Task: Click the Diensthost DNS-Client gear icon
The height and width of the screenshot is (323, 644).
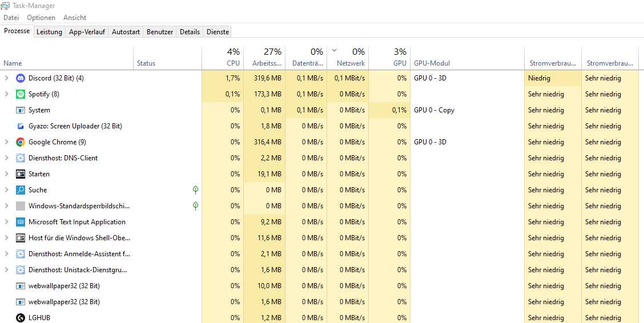Action: point(20,158)
